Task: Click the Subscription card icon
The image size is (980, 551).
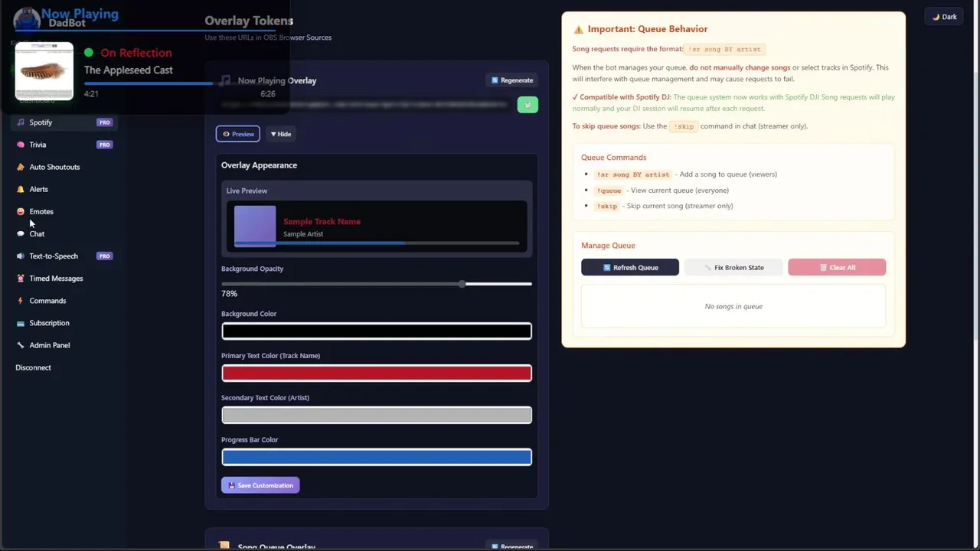Action: (x=21, y=323)
